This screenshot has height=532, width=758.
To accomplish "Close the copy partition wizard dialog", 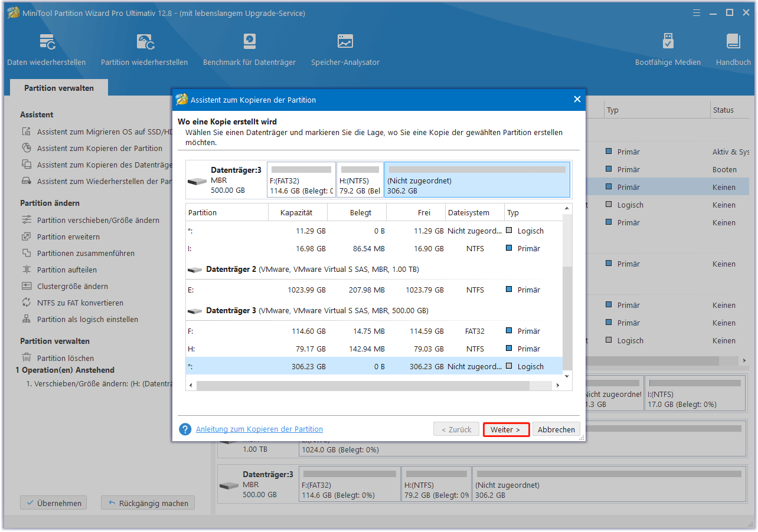I will (577, 100).
